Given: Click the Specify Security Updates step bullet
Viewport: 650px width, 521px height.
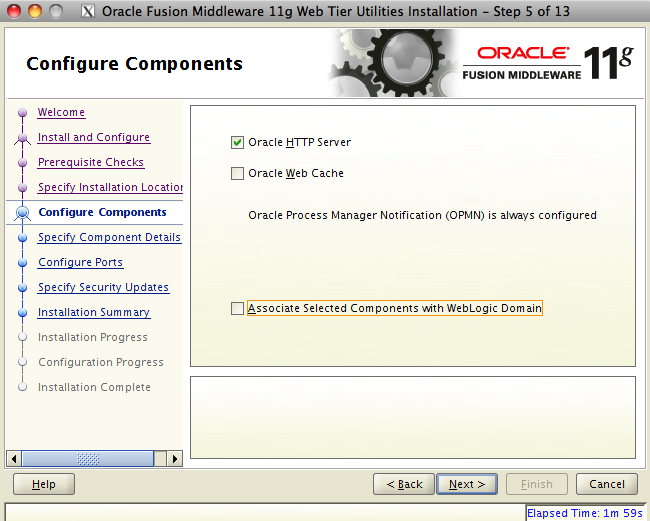Looking at the screenshot, I should click(22, 288).
